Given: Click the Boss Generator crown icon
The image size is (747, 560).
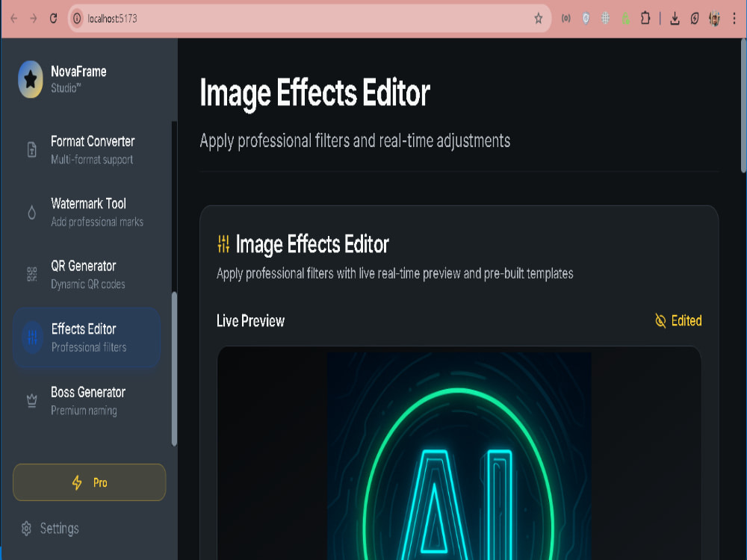Looking at the screenshot, I should pos(32,400).
